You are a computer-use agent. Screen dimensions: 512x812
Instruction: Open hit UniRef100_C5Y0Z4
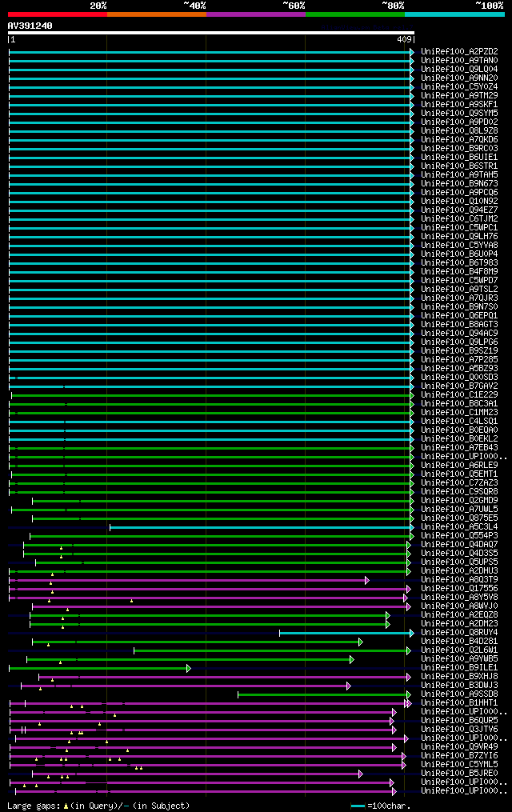pyautogui.click(x=459, y=87)
